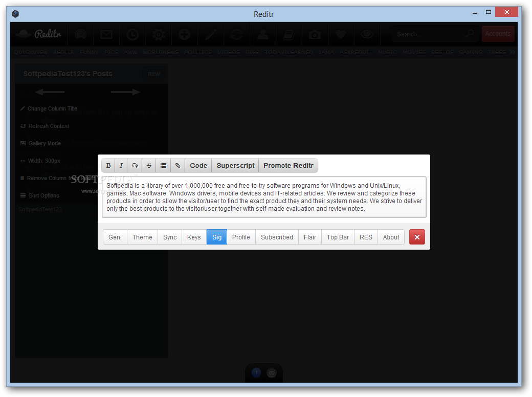This screenshot has width=532, height=397.
Task: Click the clock history icon
Action: 132,34
